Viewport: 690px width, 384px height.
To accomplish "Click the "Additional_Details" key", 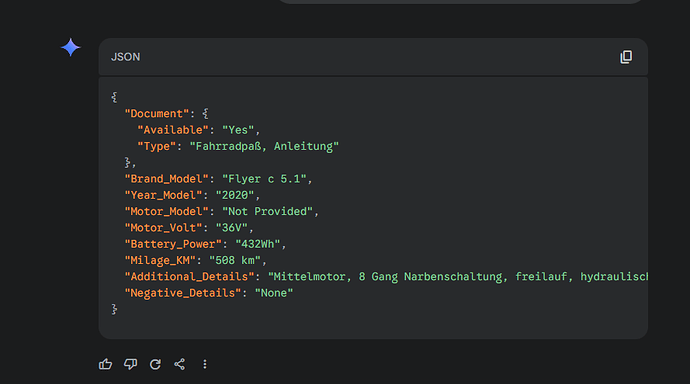I will pyautogui.click(x=189, y=276).
